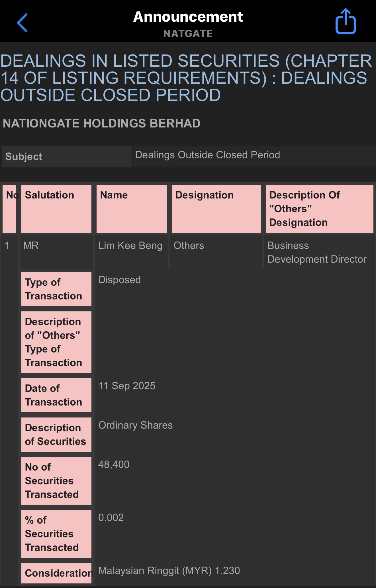
Task: Tap Nationgate Holdings Berhad company name
Action: pyautogui.click(x=101, y=123)
